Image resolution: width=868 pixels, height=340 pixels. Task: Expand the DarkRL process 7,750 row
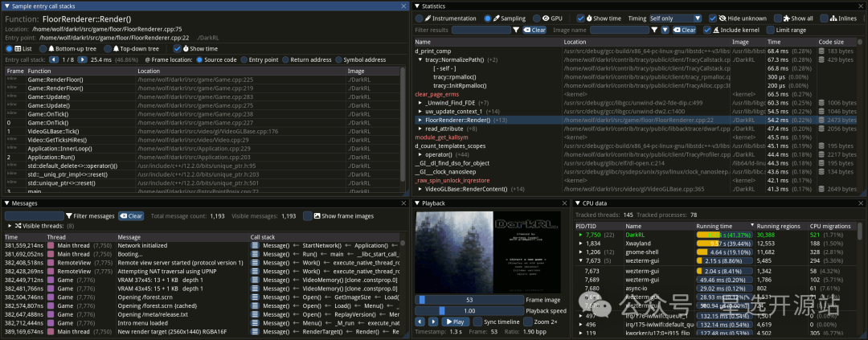click(580, 236)
